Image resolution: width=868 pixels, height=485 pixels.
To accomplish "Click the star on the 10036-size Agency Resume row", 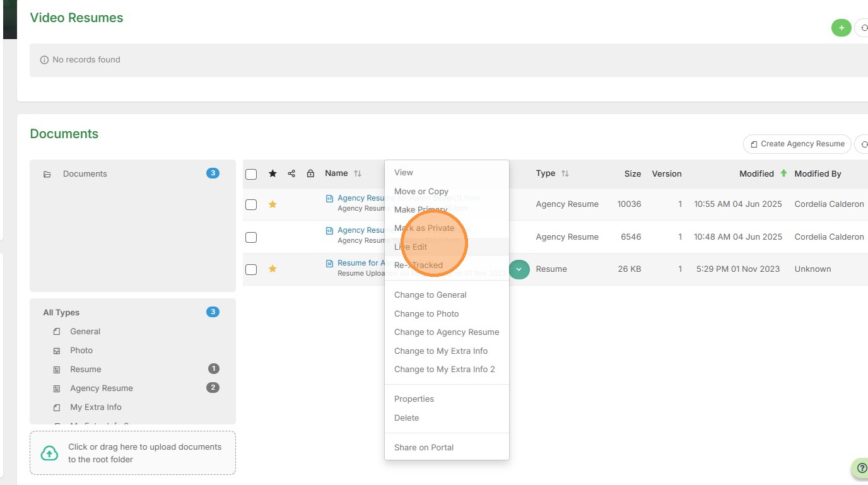I will tap(273, 204).
